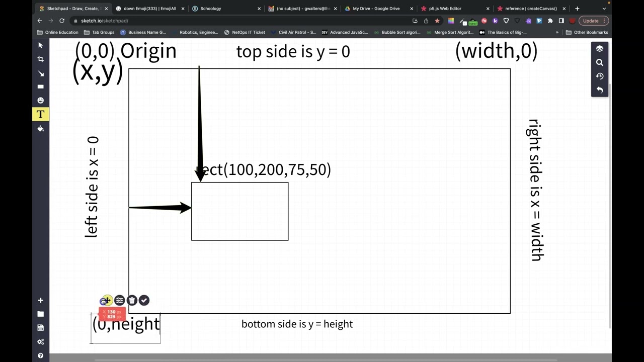Select the paint bucket fill tool
The height and width of the screenshot is (362, 644).
pos(41,129)
